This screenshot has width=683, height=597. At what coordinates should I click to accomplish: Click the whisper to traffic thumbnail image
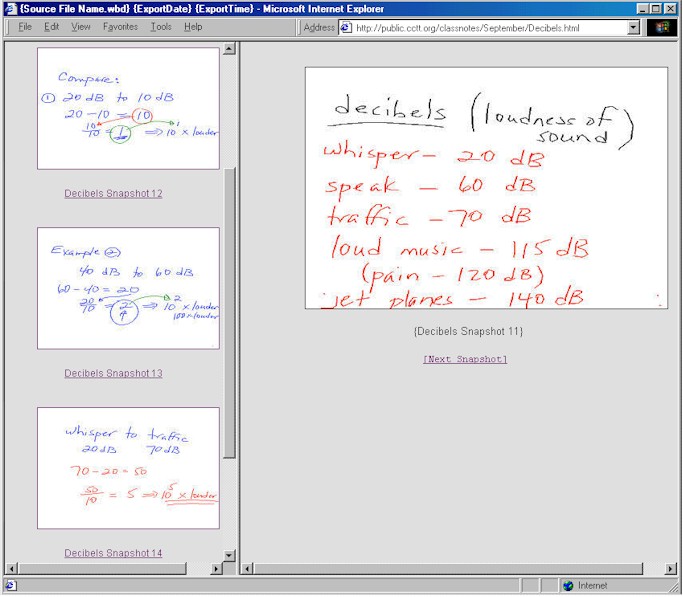pos(128,468)
